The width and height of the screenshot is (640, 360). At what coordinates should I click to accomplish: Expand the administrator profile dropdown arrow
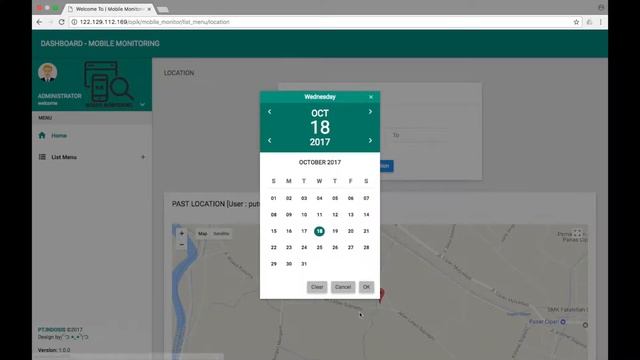coord(142,104)
